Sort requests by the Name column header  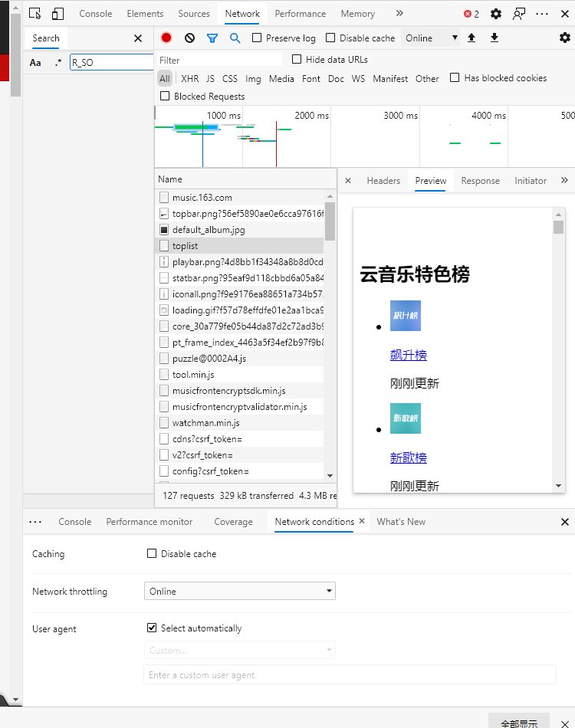[245, 179]
